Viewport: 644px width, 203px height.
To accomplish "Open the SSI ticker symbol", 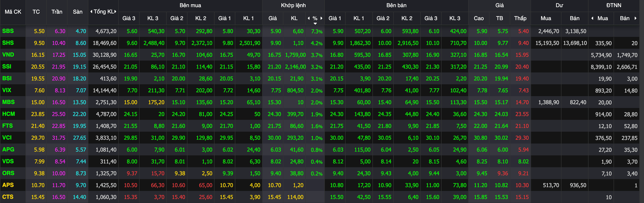I will tap(7, 66).
